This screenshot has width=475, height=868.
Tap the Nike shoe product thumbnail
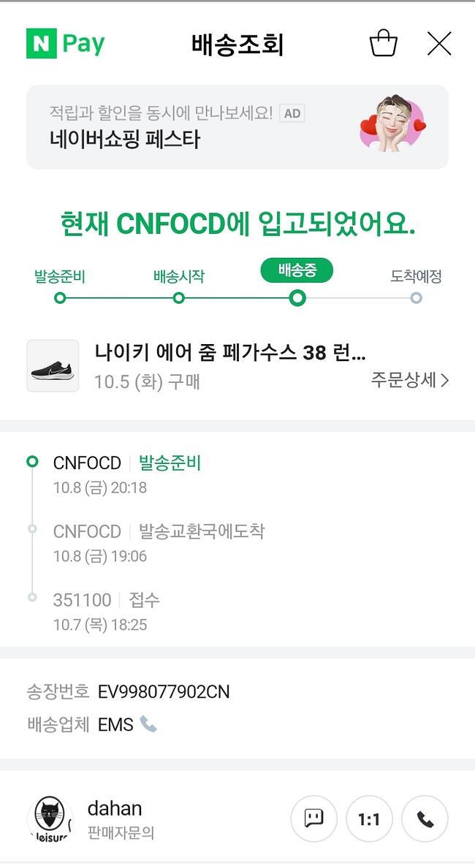(53, 366)
